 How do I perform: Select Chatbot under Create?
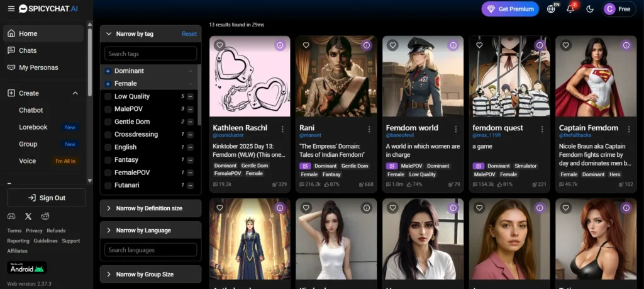[31, 110]
